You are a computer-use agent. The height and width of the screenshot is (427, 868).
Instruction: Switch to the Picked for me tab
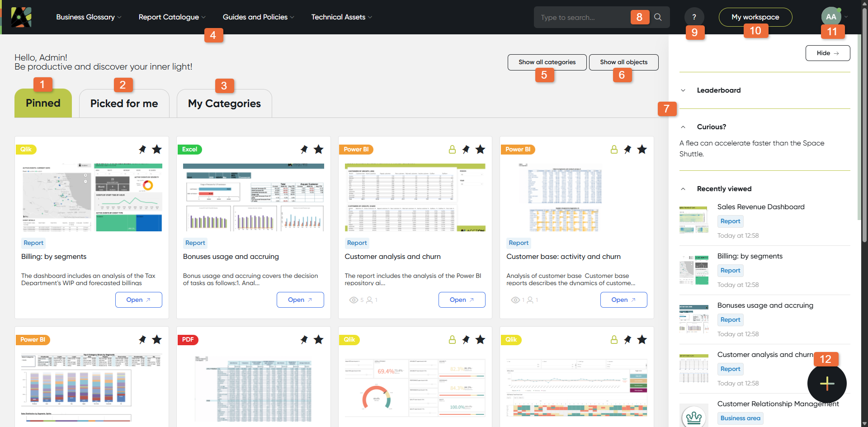(124, 103)
